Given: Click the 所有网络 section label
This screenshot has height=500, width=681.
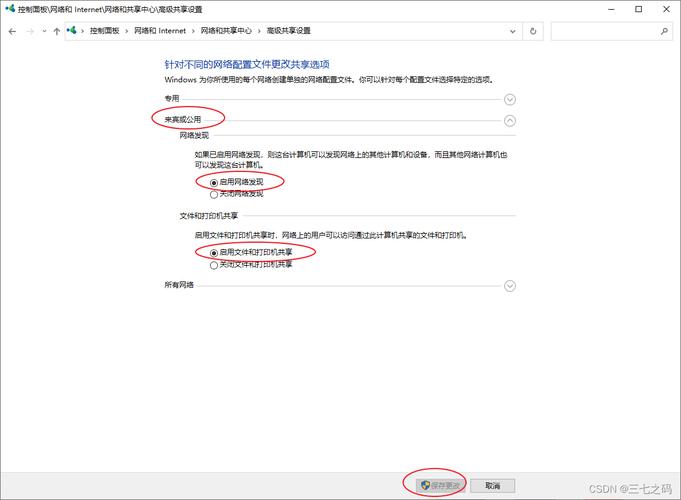Looking at the screenshot, I should [179, 285].
